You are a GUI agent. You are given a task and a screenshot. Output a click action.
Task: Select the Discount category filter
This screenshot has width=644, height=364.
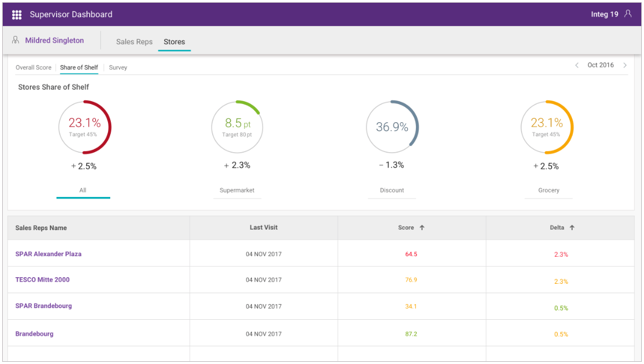pyautogui.click(x=392, y=190)
